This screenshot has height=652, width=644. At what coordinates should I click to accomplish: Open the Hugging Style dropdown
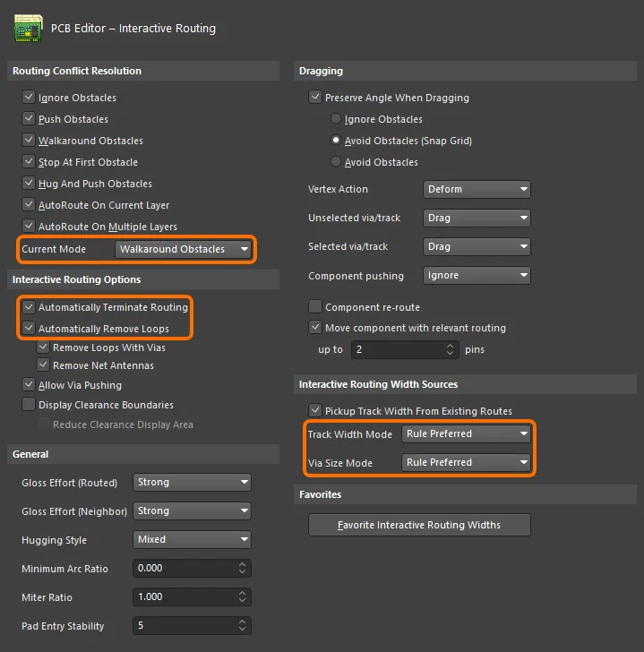(x=192, y=539)
